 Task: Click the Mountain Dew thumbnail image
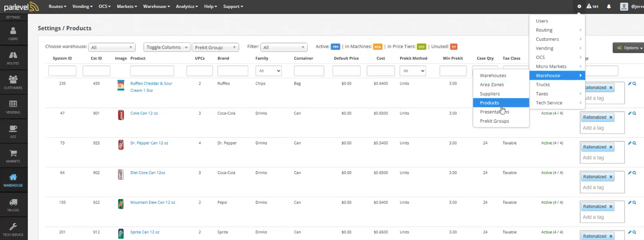point(121,204)
